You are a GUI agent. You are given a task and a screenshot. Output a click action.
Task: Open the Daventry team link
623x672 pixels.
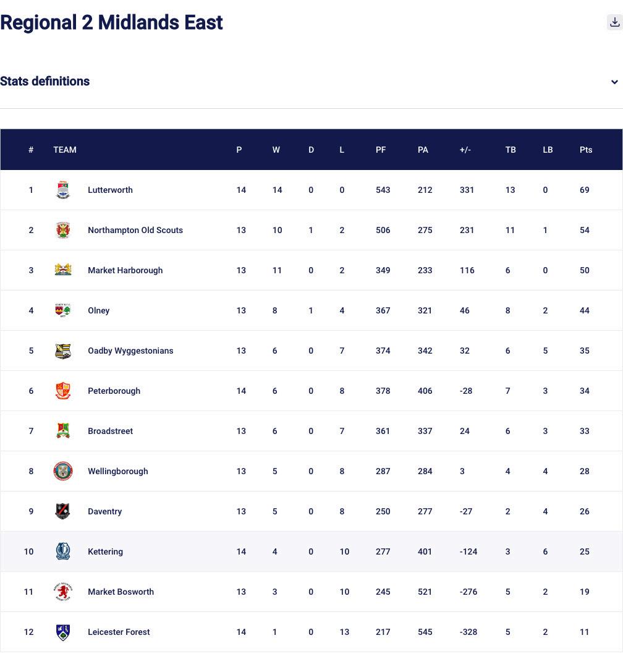click(104, 511)
